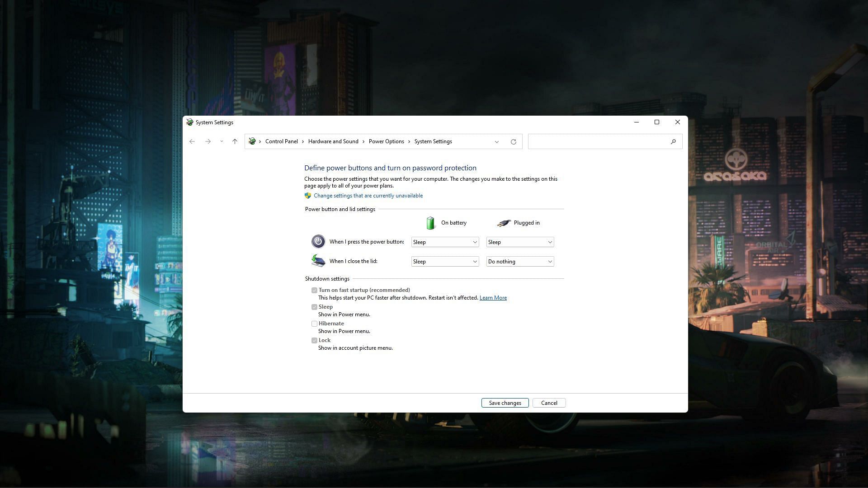Minimize the System Settings window
The image size is (868, 488).
pos(636,122)
